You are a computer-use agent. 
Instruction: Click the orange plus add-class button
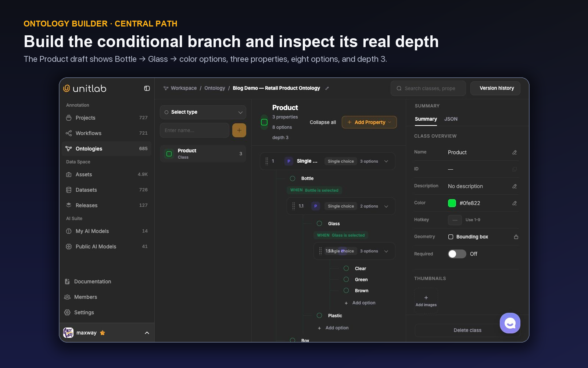pos(239,130)
